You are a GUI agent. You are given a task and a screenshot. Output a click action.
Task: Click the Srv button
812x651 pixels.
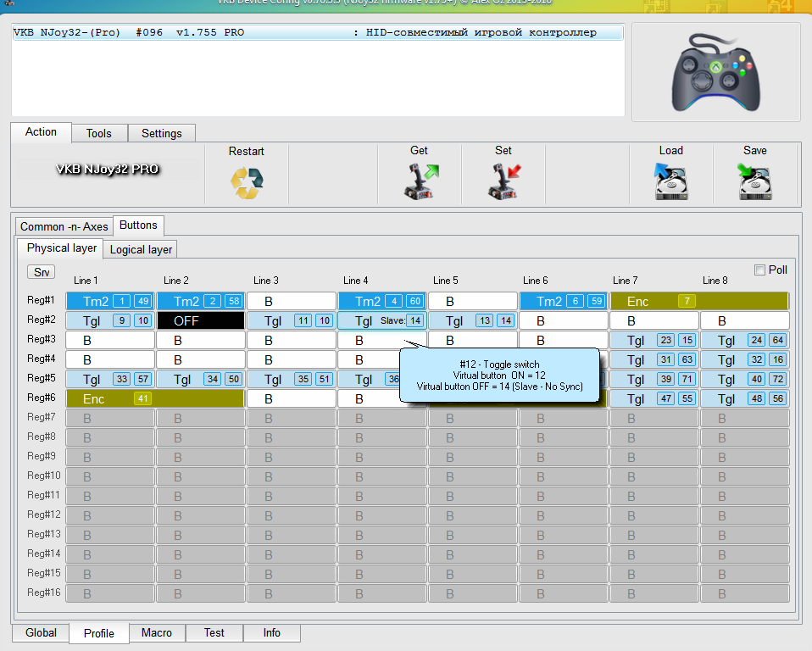click(x=42, y=272)
